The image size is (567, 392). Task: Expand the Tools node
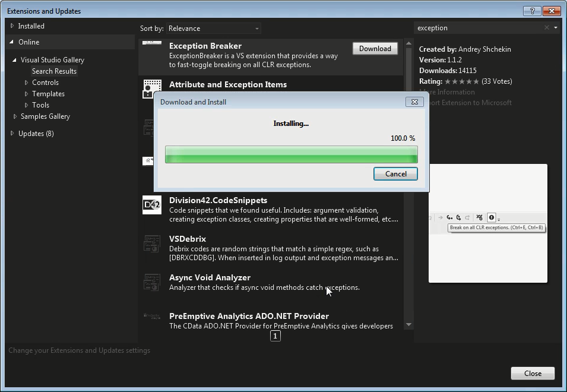[x=26, y=105]
